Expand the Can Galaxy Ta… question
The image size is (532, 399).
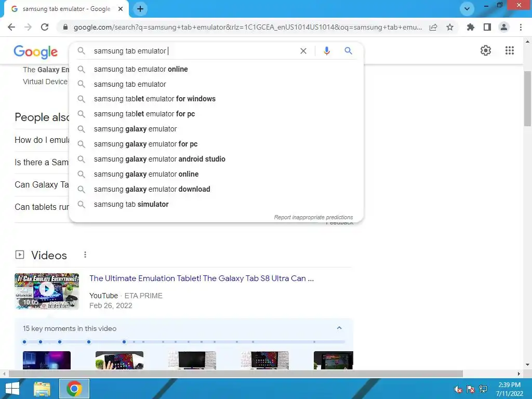coord(42,184)
